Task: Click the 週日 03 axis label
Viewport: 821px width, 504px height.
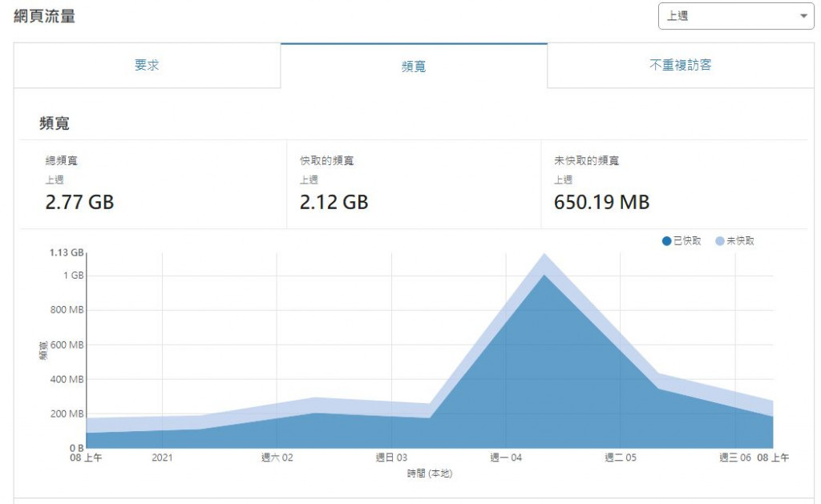Action: click(x=391, y=458)
